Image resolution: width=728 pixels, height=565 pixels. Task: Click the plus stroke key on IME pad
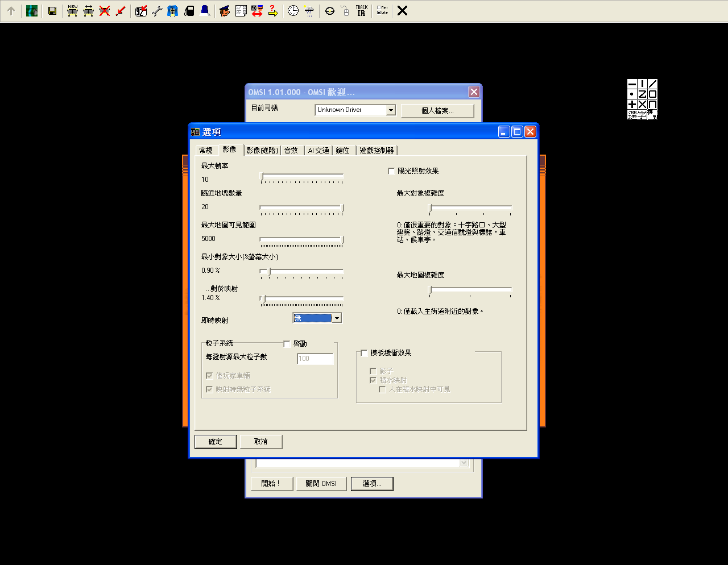[x=632, y=105]
